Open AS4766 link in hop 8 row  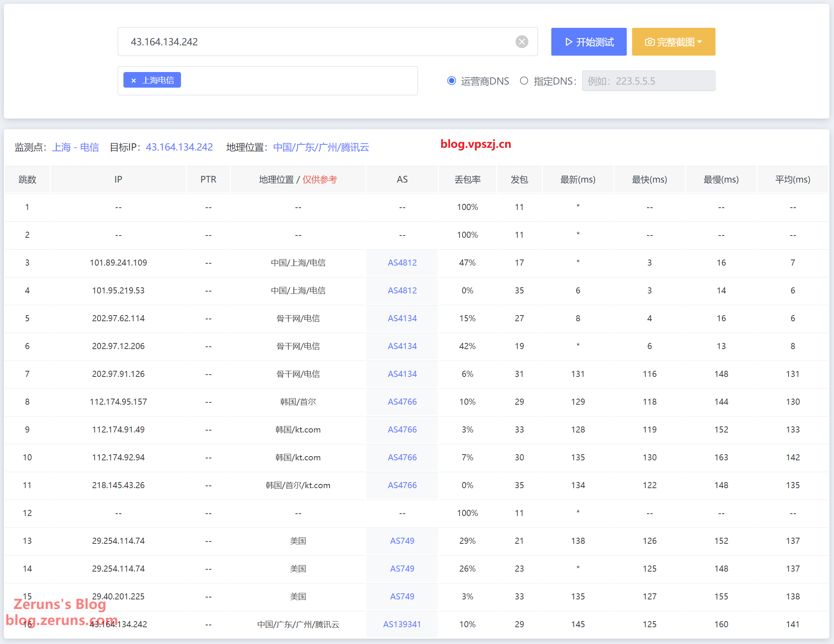(x=402, y=401)
